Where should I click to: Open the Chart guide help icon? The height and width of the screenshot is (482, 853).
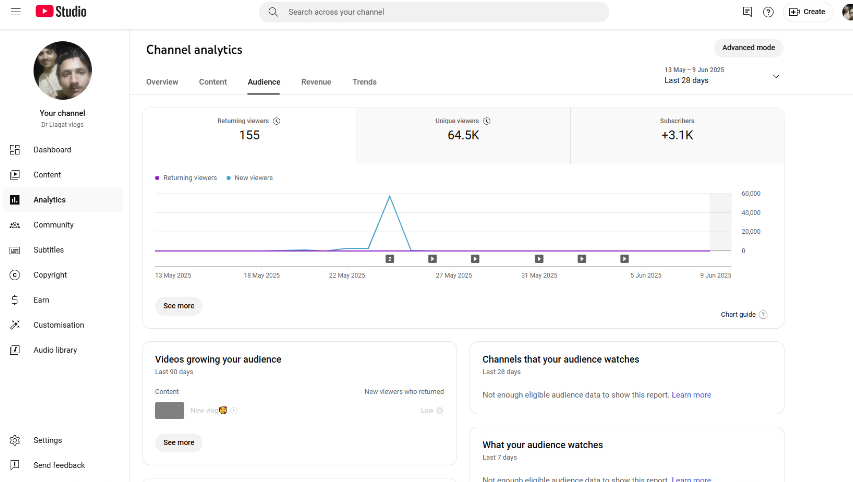pos(763,314)
